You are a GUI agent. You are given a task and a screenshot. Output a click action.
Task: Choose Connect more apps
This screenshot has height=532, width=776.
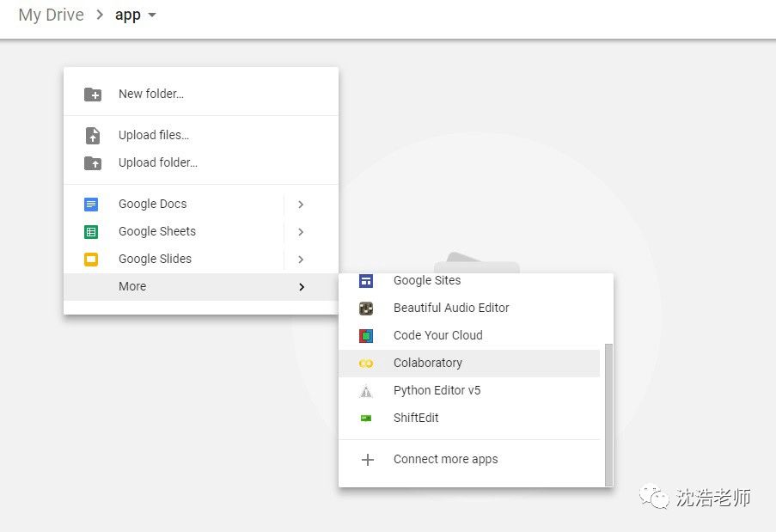tap(445, 460)
